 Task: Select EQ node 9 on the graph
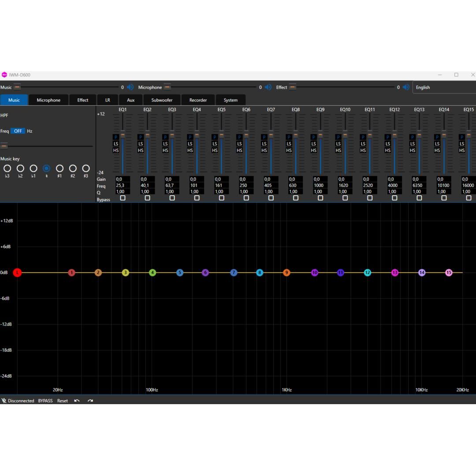click(286, 273)
